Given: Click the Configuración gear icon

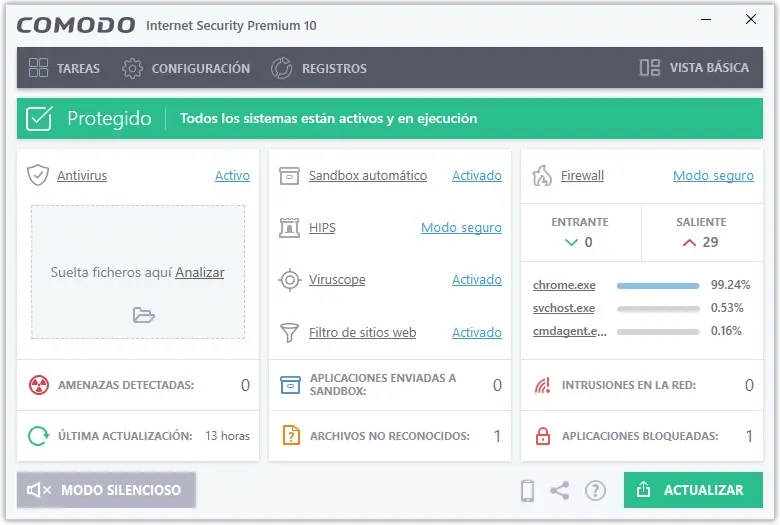Looking at the screenshot, I should pos(132,68).
